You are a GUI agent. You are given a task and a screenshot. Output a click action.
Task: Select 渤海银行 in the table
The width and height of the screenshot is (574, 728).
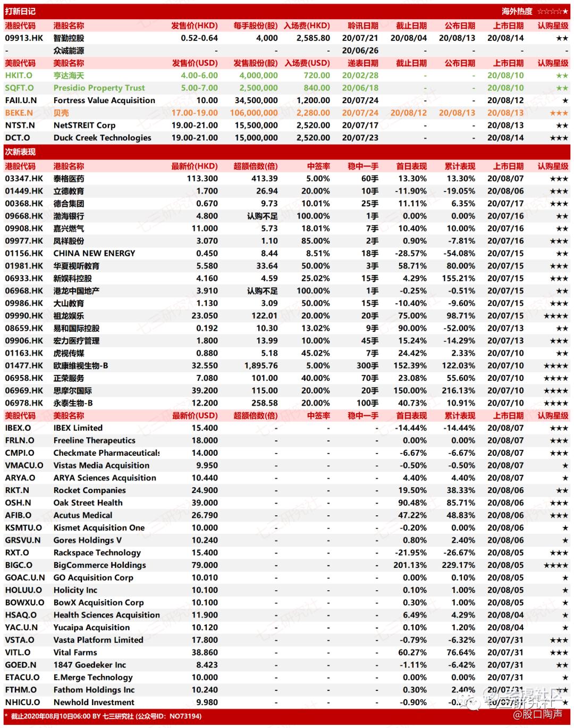tap(69, 216)
